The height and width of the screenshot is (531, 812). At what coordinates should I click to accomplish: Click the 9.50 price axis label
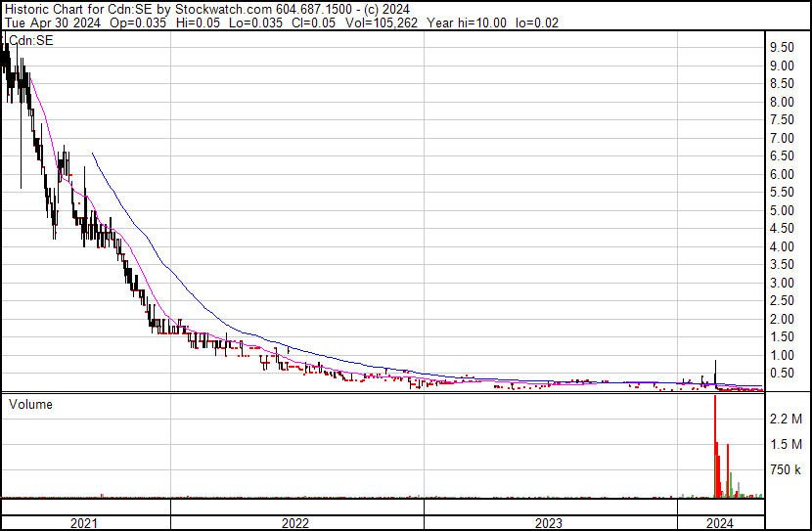click(x=781, y=48)
